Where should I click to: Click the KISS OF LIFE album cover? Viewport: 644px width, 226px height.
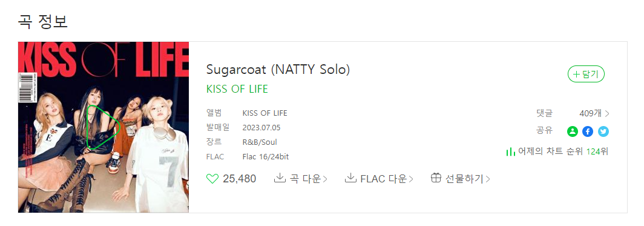[103, 127]
